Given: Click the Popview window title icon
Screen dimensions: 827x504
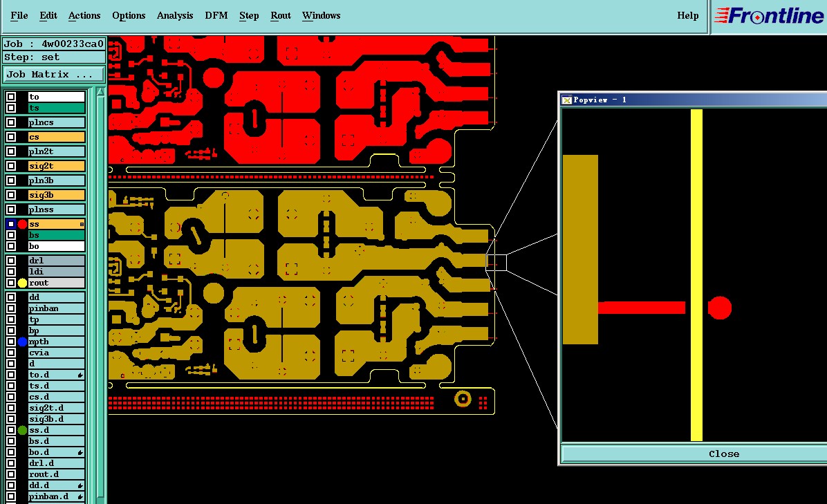Looking at the screenshot, I should tap(567, 100).
